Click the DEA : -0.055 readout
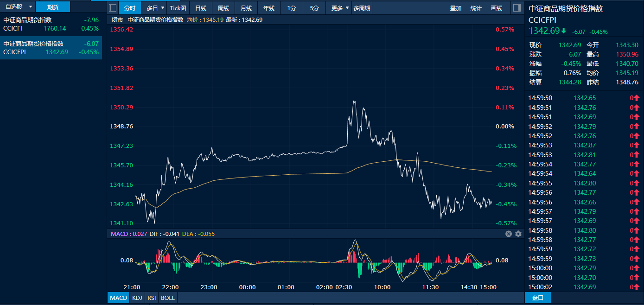644x305 pixels. [x=198, y=234]
